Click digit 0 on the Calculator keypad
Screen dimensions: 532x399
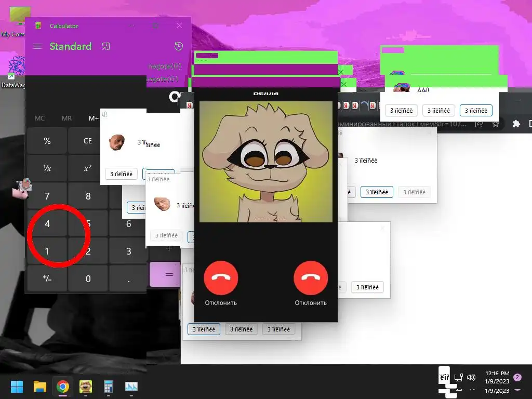click(x=88, y=278)
